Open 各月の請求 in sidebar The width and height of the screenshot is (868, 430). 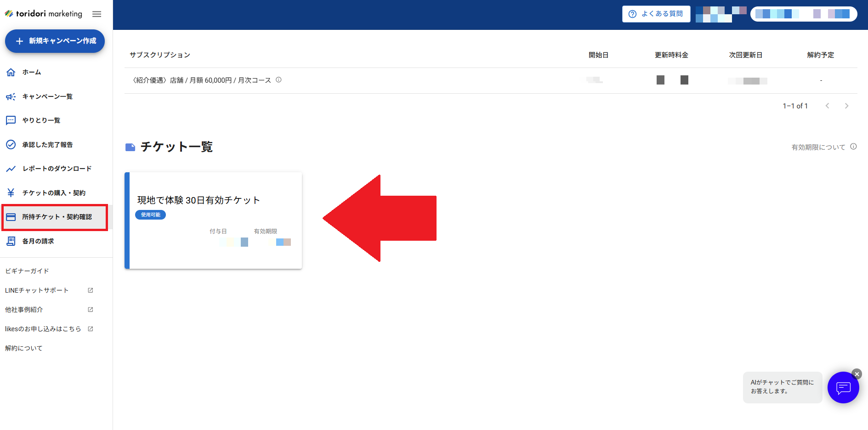click(38, 241)
